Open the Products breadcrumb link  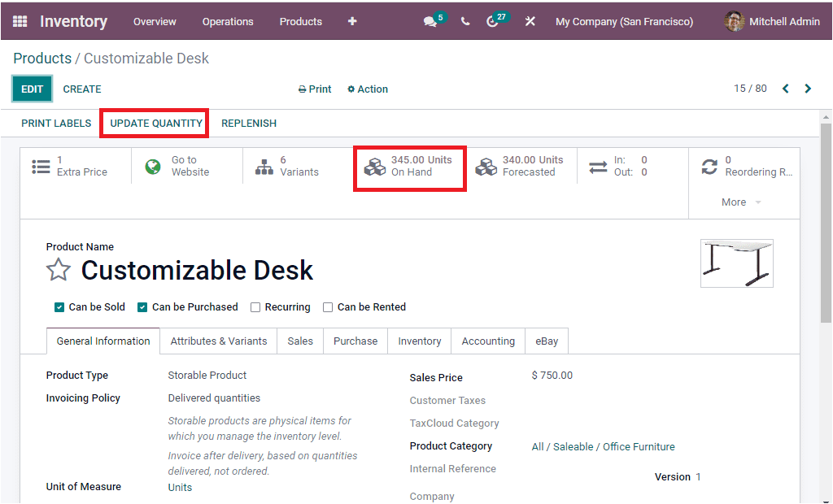pos(41,58)
